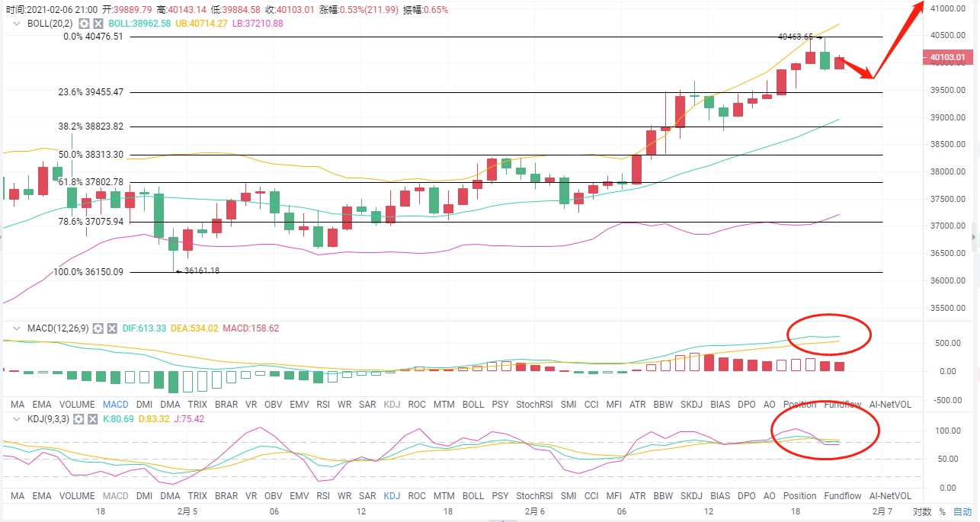
Task: Select VR in the MACD panel indicator row
Action: click(x=251, y=404)
